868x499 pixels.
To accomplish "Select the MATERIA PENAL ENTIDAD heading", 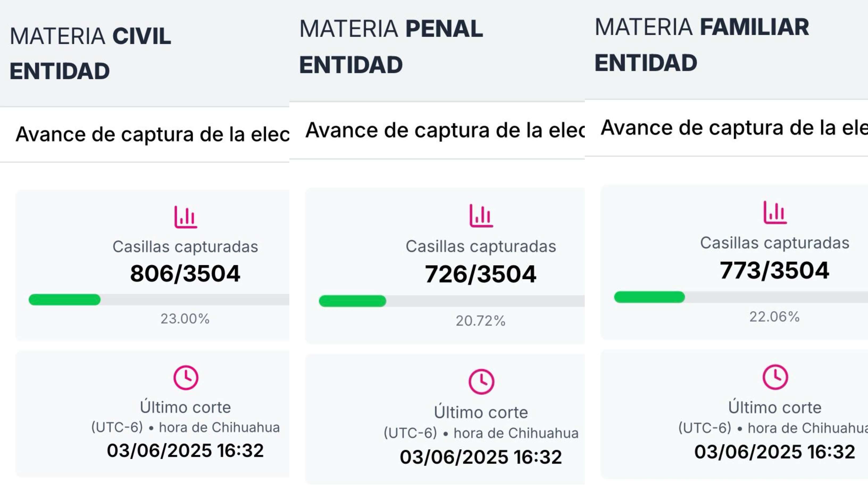I will (391, 46).
